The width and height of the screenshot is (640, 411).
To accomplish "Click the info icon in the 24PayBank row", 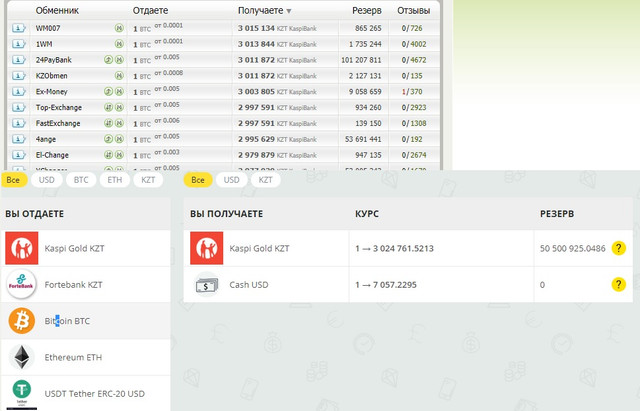I will [19, 60].
